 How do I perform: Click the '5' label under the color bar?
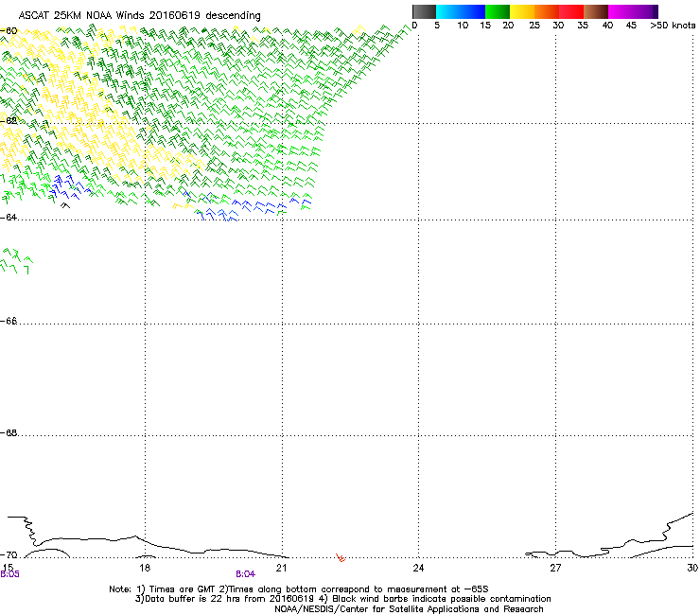[437, 26]
